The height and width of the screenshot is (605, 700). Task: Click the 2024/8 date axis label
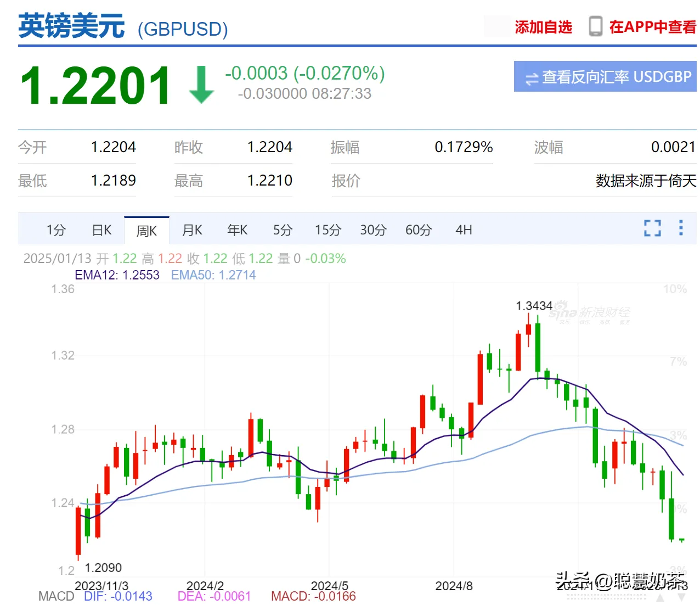pos(454,586)
